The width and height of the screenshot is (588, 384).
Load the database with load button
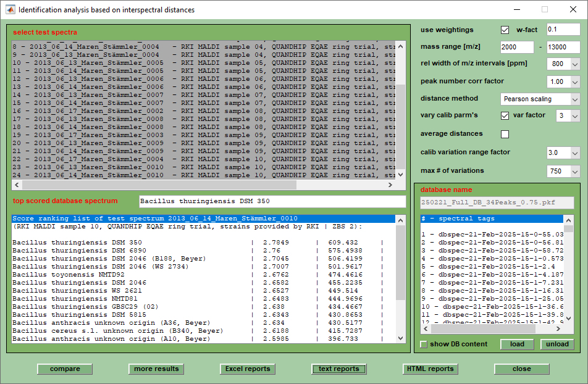(x=517, y=344)
